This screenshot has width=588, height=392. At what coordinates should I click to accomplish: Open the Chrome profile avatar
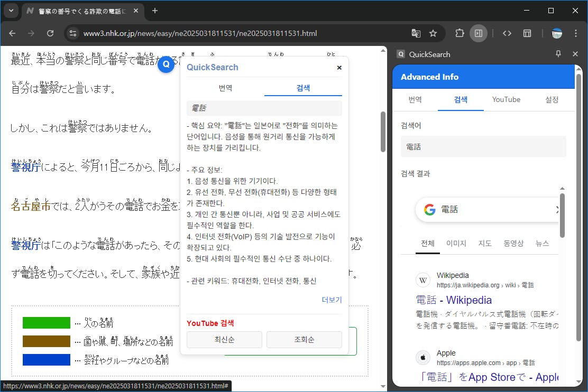coord(557,33)
